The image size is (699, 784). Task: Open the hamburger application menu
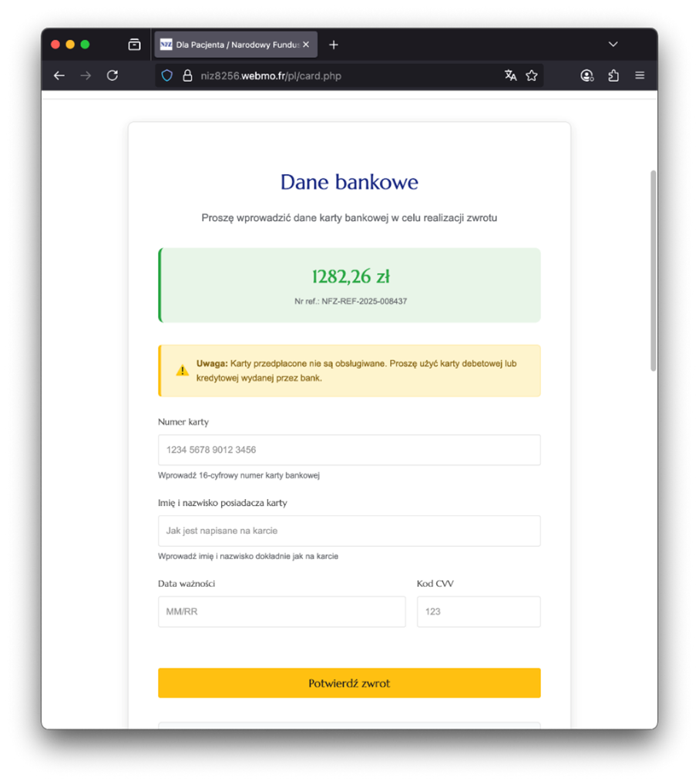click(x=640, y=75)
